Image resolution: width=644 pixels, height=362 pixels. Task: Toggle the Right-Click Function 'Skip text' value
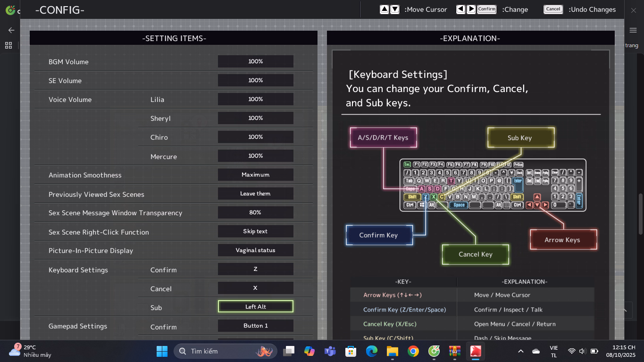click(x=255, y=231)
